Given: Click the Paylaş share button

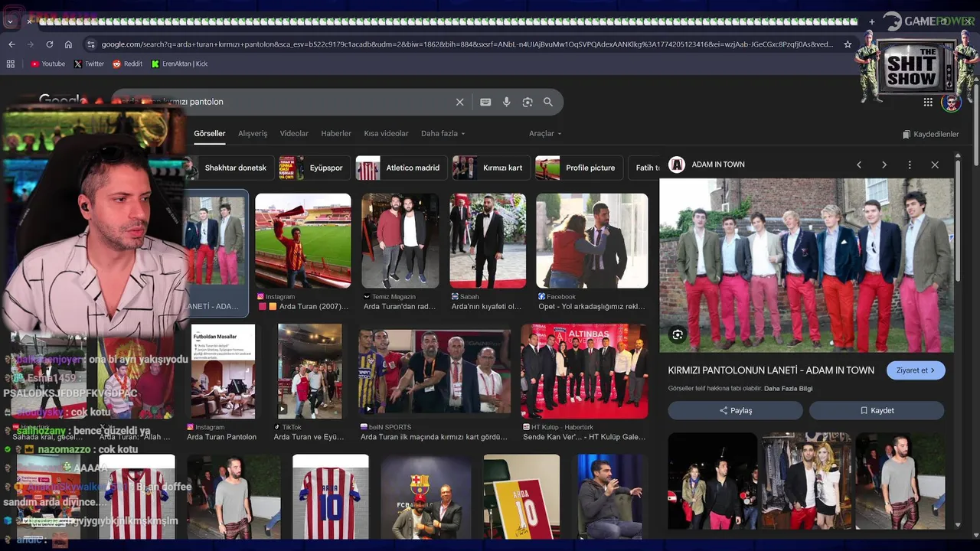Looking at the screenshot, I should coord(736,411).
